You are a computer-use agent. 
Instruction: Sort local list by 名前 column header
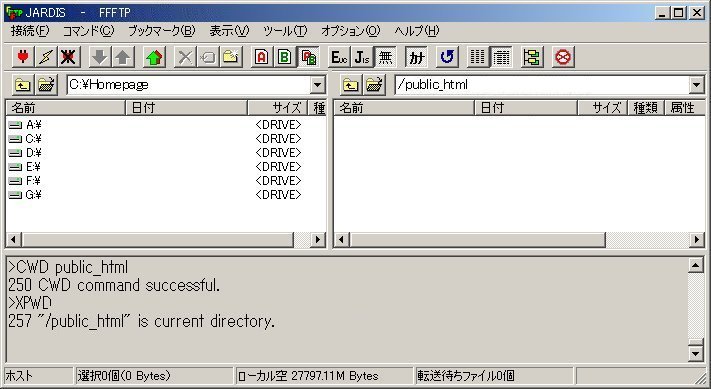(x=65, y=108)
